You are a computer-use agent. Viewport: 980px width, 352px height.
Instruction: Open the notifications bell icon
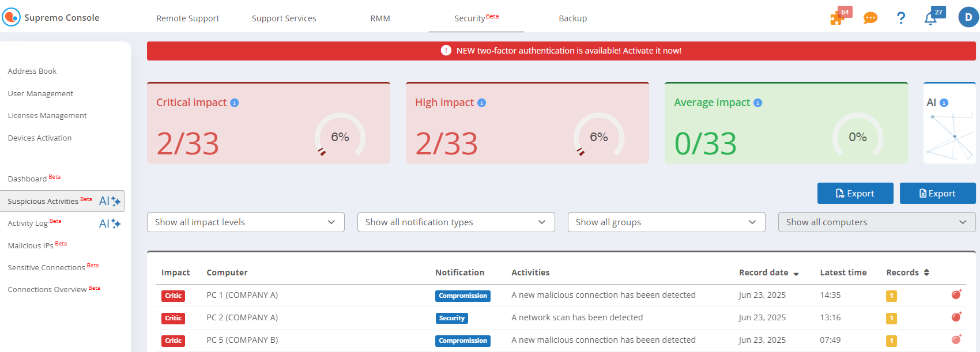click(930, 18)
